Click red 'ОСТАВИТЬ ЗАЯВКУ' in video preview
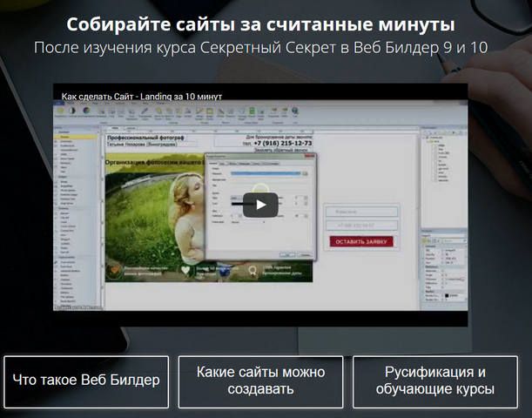 pyautogui.click(x=361, y=241)
